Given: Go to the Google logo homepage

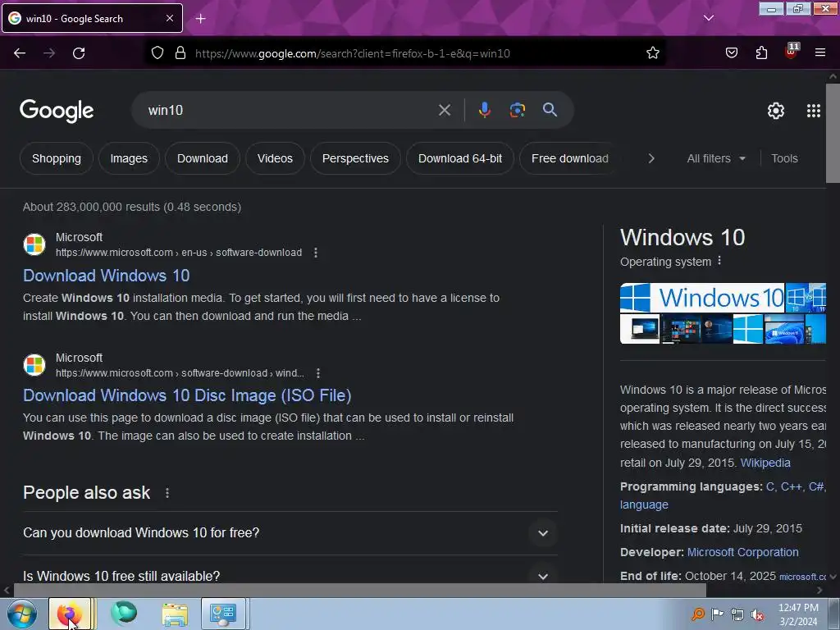Looking at the screenshot, I should 57,111.
